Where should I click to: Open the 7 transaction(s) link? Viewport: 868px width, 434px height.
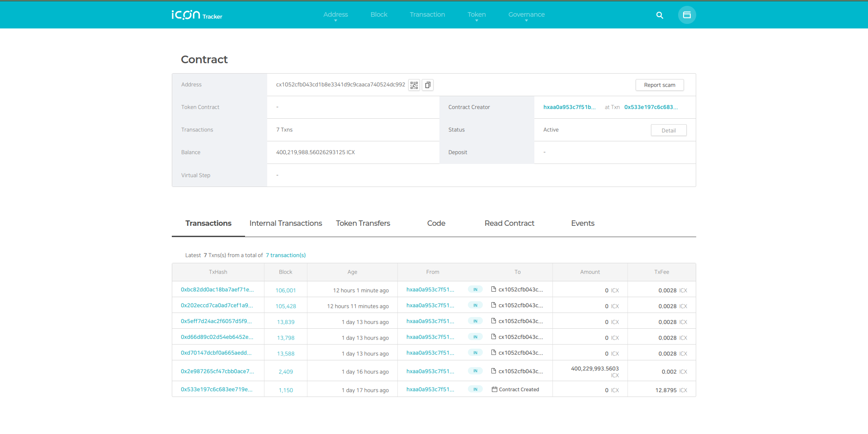point(286,255)
